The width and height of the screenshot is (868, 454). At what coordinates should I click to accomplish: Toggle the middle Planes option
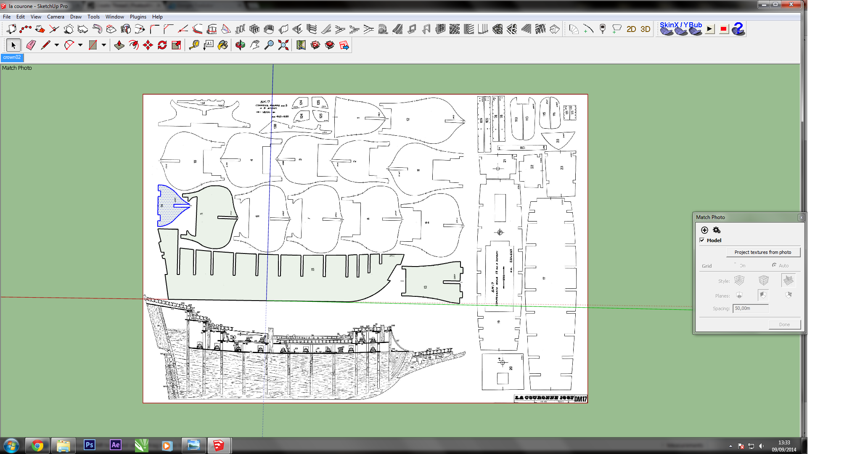763,295
